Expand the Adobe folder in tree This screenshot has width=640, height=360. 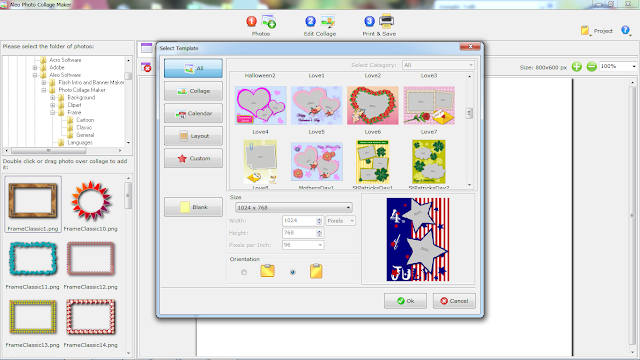pyautogui.click(x=35, y=67)
